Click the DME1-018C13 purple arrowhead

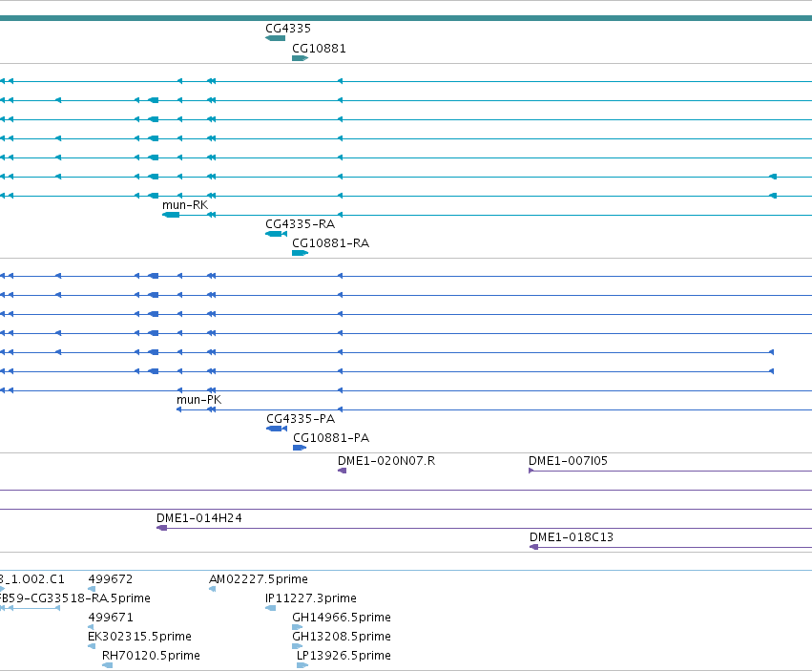(x=534, y=547)
